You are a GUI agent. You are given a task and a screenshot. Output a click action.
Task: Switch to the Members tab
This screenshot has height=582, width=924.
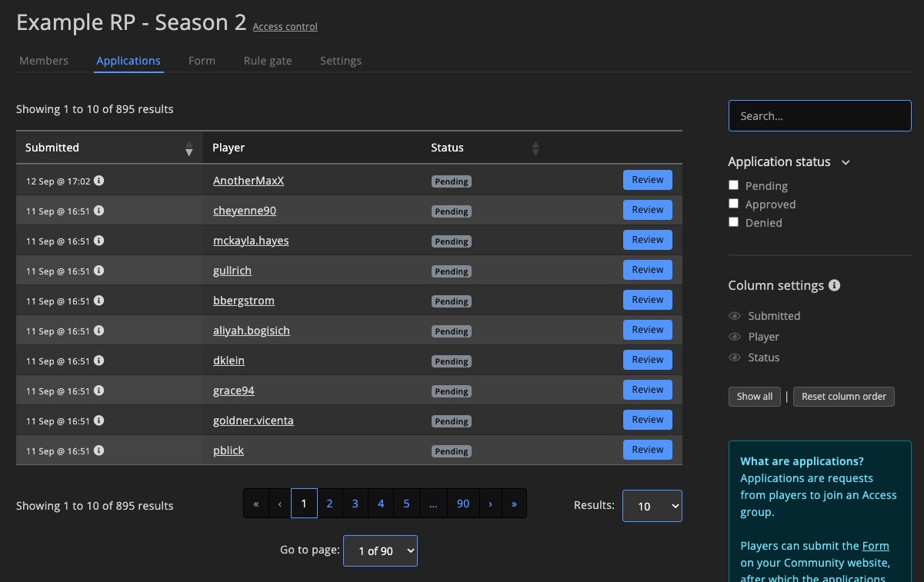pos(44,61)
